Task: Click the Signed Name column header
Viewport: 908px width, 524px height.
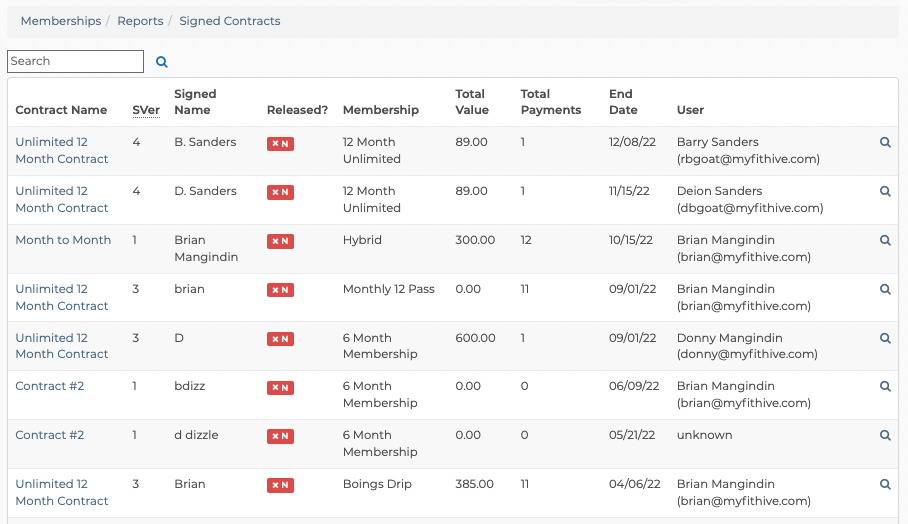Action: (x=195, y=102)
